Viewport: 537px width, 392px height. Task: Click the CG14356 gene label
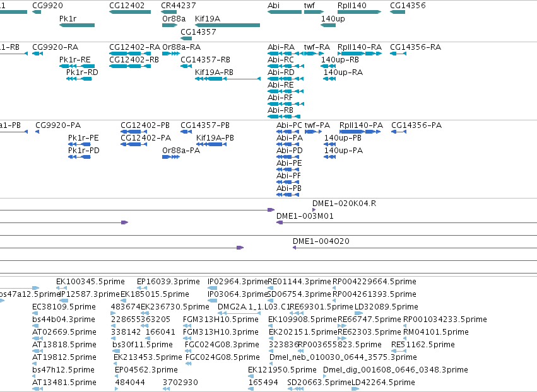point(408,6)
